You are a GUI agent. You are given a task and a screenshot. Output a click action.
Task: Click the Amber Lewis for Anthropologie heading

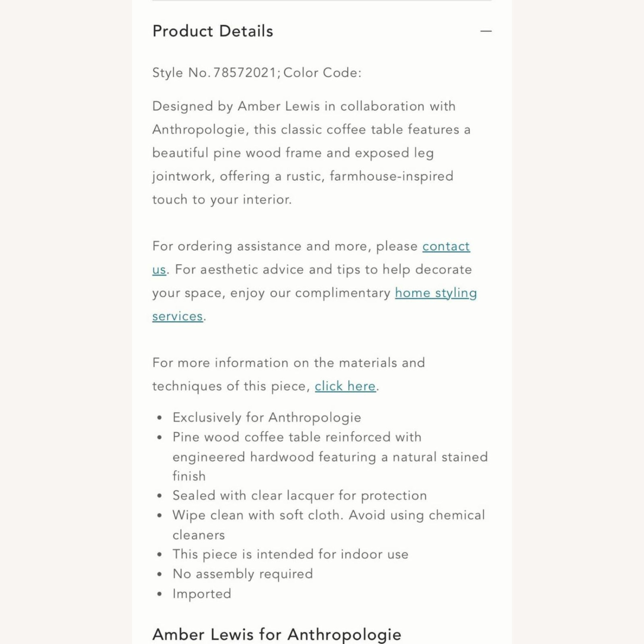tap(277, 635)
